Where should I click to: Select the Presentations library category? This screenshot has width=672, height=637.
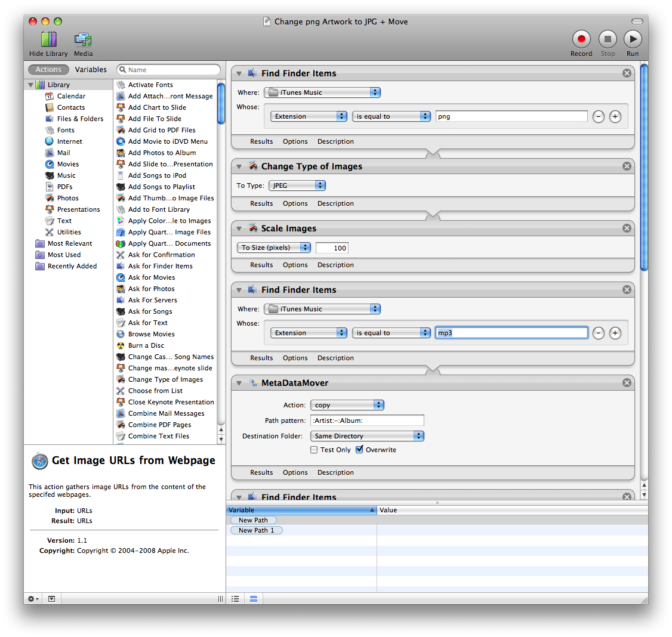[x=78, y=209]
